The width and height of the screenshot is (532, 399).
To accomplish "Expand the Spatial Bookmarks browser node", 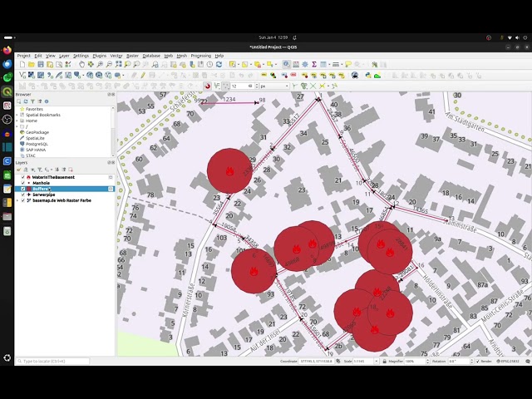I will coord(17,115).
